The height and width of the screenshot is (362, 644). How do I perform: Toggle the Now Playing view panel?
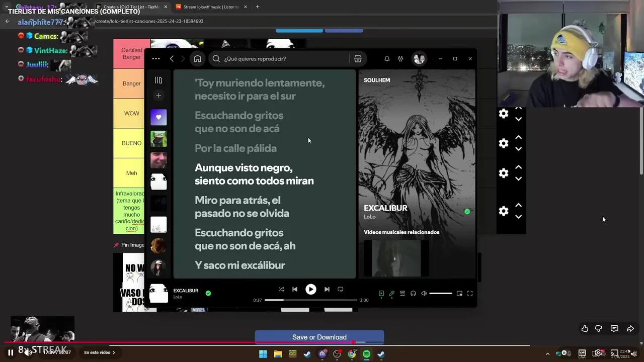click(x=381, y=294)
